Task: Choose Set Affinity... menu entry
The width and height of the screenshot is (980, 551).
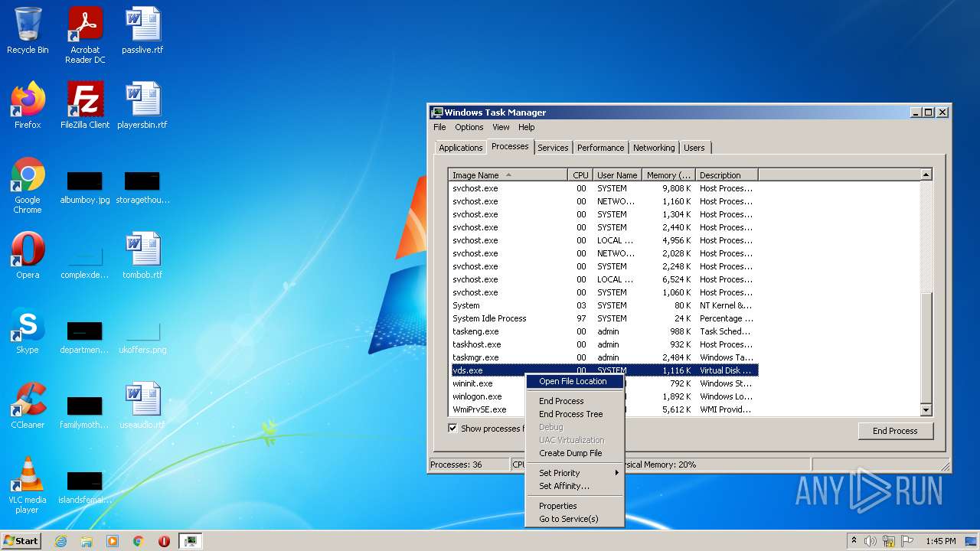Action: (x=574, y=486)
